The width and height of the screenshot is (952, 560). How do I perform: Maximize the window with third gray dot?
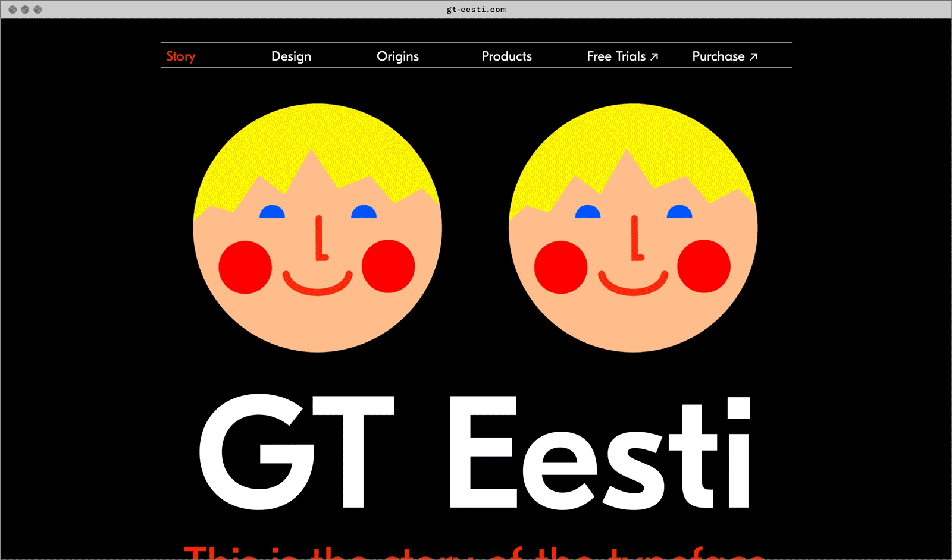click(x=37, y=10)
